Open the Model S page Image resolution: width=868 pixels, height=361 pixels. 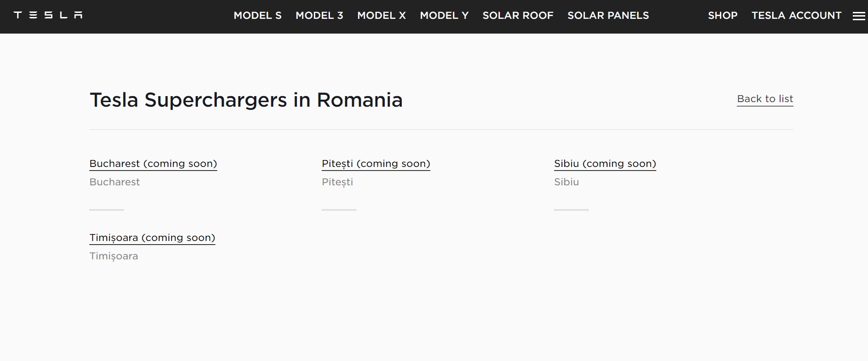click(x=257, y=16)
